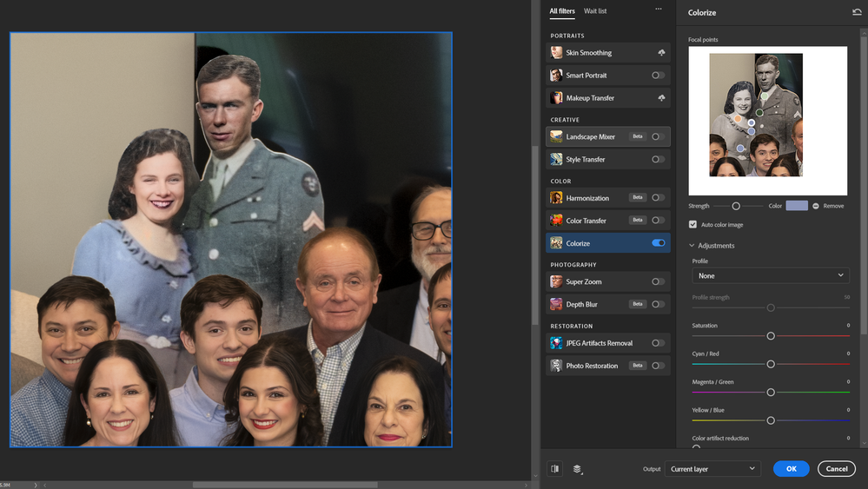The height and width of the screenshot is (489, 868).
Task: Turn on the Super Zoom toggle
Action: 658,281
